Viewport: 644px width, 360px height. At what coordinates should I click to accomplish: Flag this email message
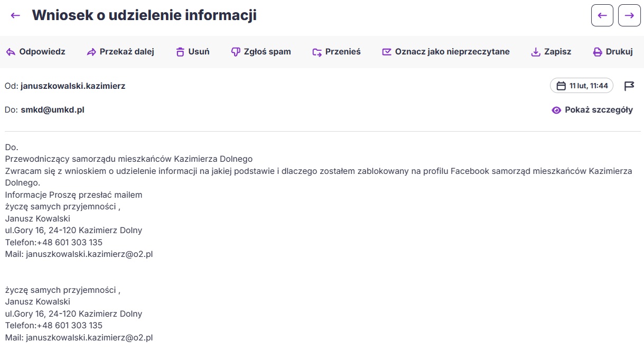tap(629, 86)
